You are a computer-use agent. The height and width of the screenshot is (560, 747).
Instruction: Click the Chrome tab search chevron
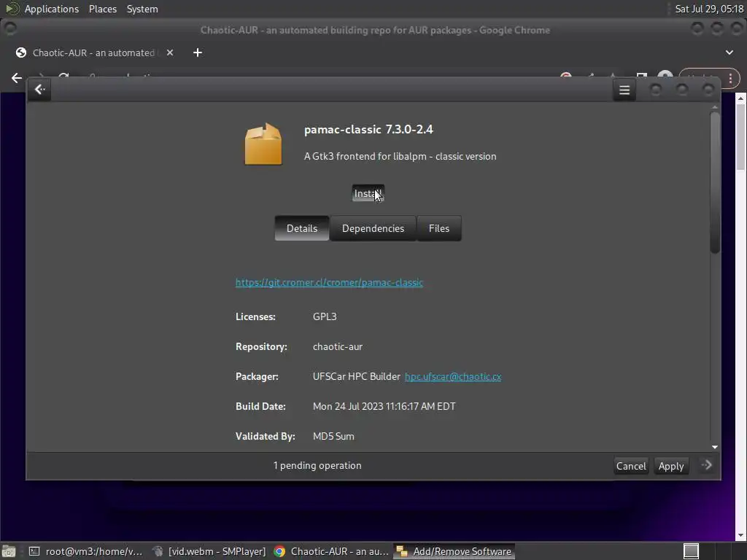[729, 52]
